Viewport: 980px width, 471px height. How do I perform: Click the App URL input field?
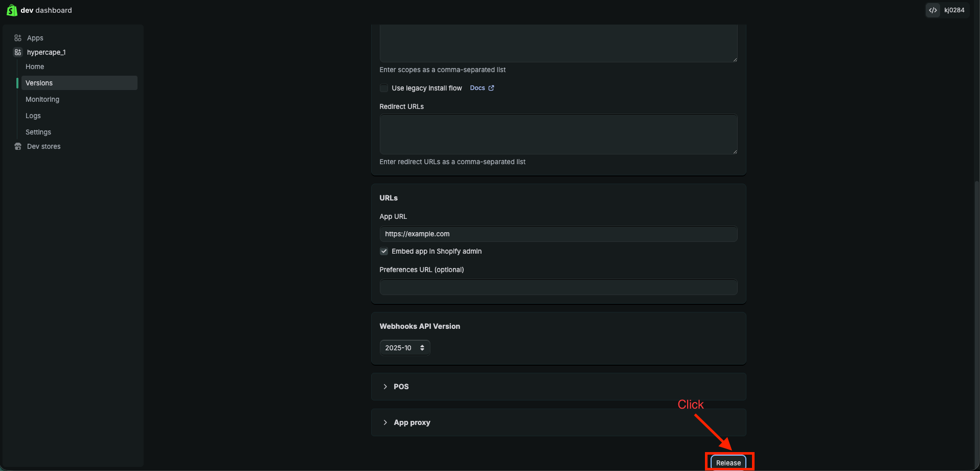558,234
